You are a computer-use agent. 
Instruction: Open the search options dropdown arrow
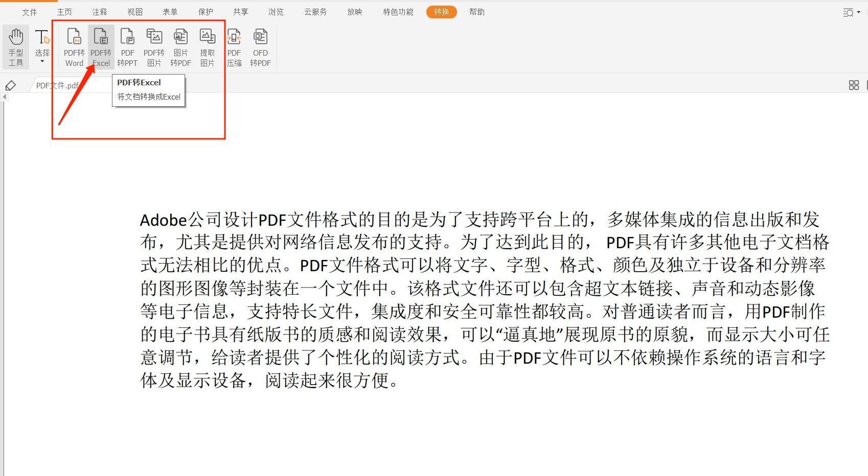858,13
